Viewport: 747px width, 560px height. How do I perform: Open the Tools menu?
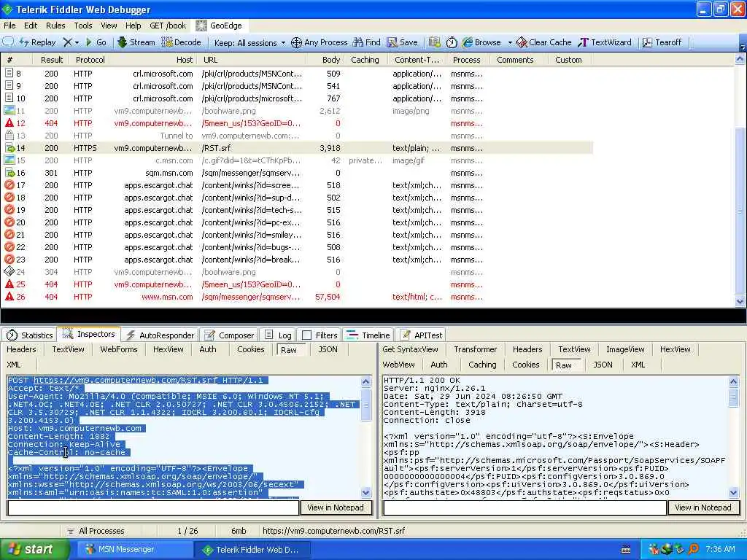83,26
